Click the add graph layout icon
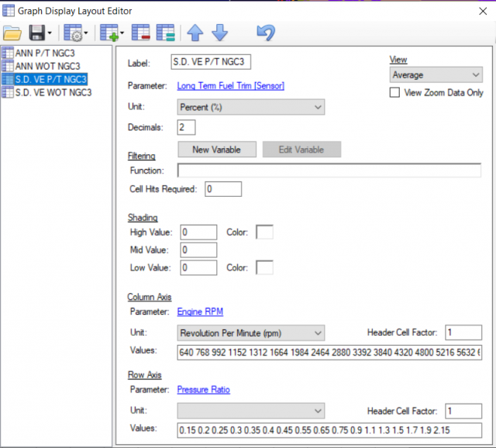This screenshot has width=496, height=448. pos(108,33)
